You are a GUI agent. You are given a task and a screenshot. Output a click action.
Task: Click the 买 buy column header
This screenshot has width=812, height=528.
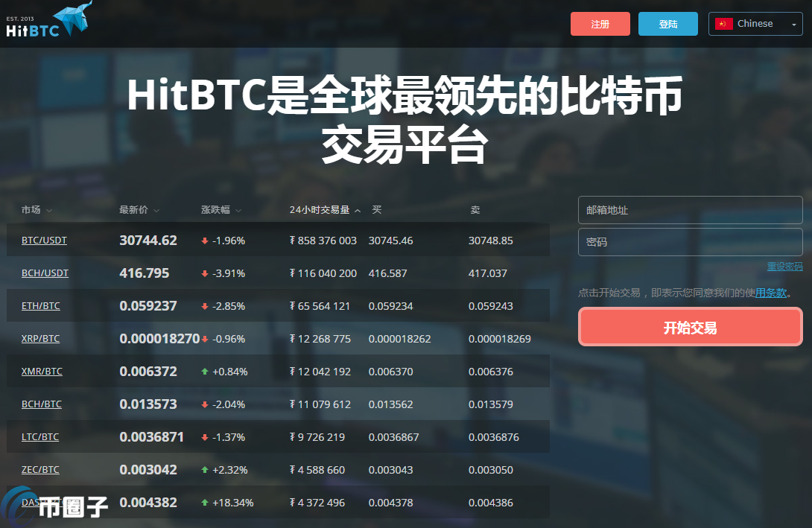tap(376, 210)
